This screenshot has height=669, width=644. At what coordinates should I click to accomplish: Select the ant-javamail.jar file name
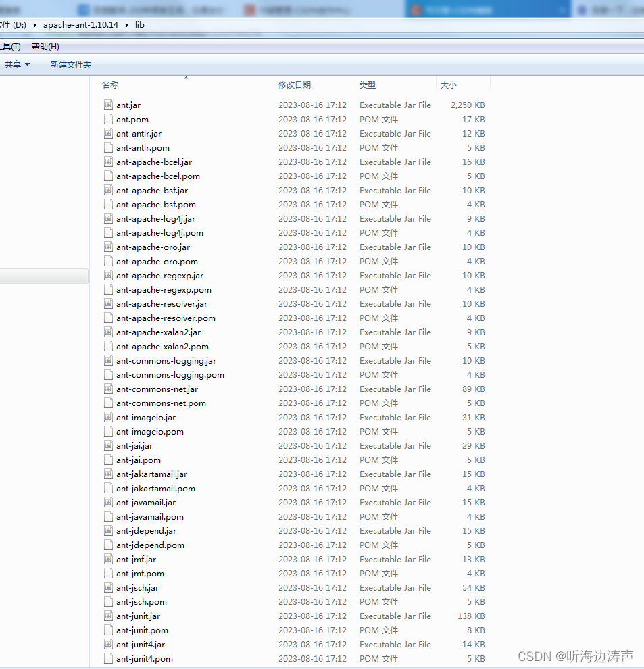[x=146, y=503]
